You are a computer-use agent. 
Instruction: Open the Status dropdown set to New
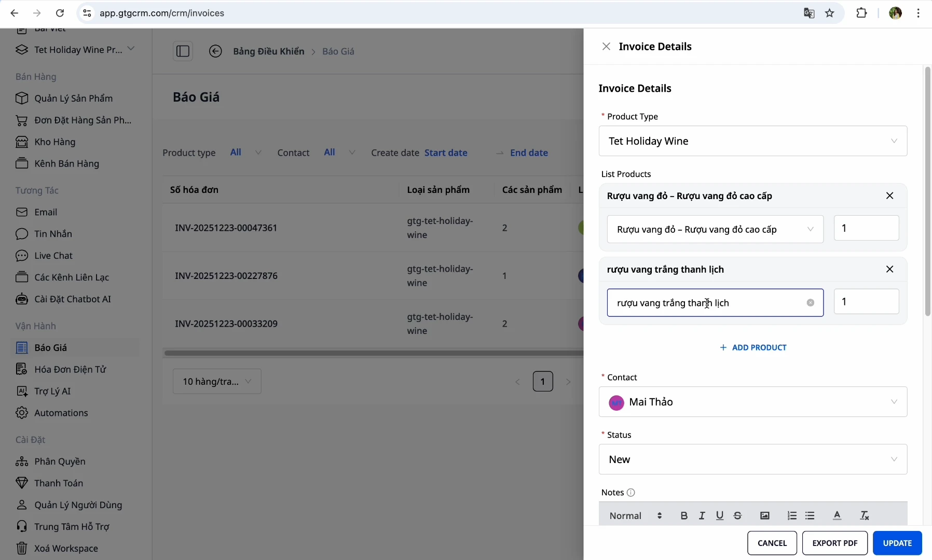[752, 459]
